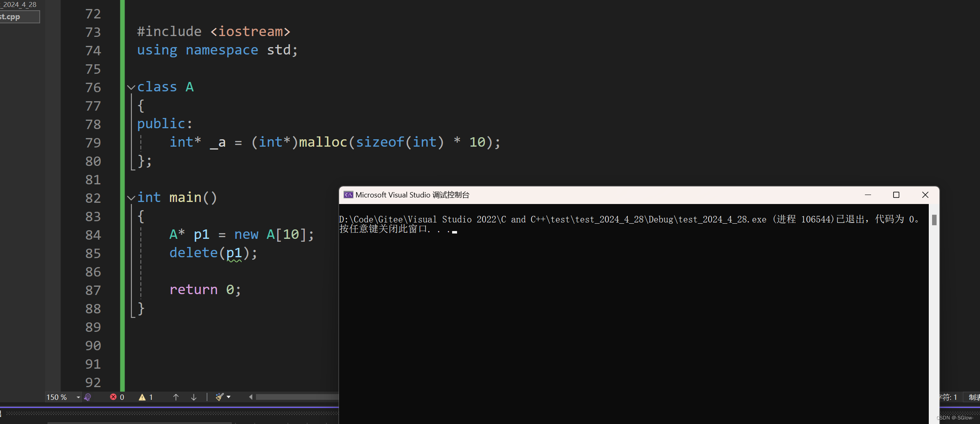This screenshot has height=424, width=980.
Task: Select the .cpp file tab
Action: click(x=19, y=17)
